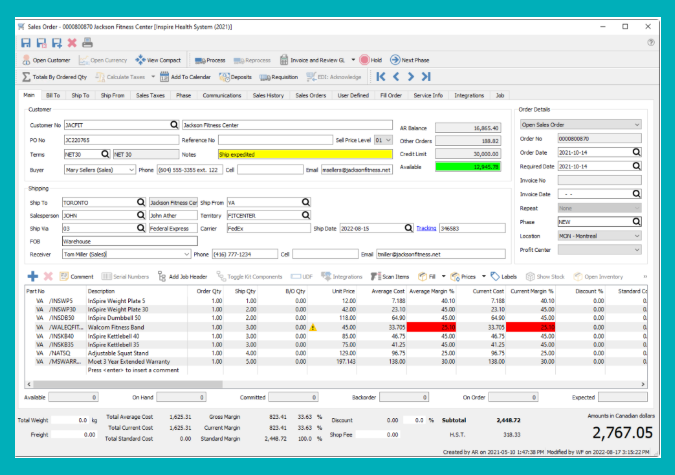675x475 pixels.
Task: Open Order Date lookup icon
Action: point(636,152)
